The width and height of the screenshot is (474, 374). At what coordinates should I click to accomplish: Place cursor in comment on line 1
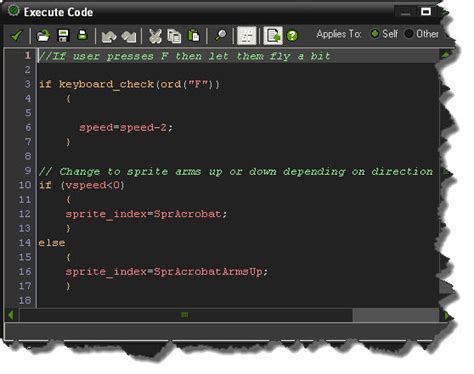[184, 56]
